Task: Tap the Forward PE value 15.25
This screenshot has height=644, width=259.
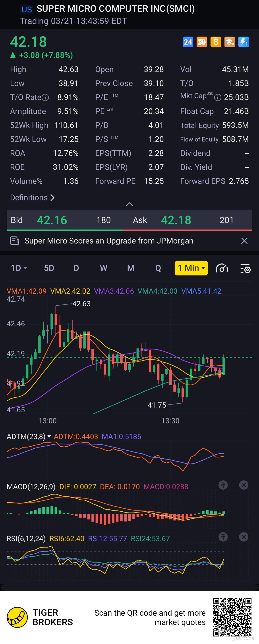Action: click(154, 181)
